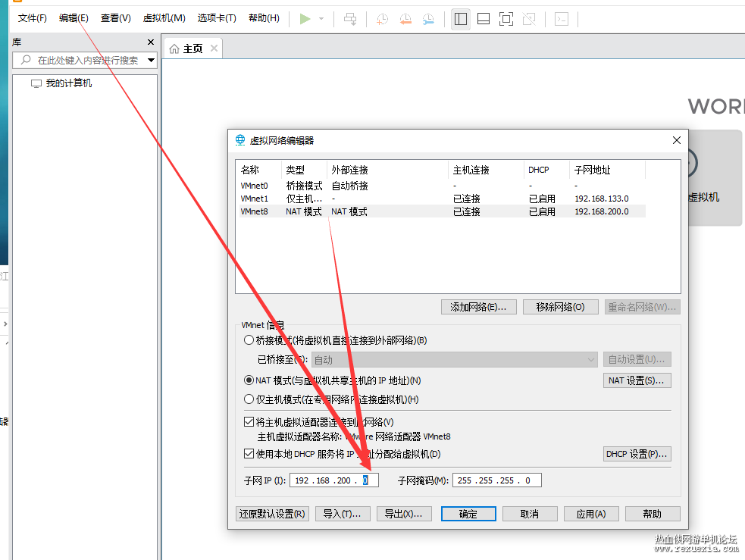Click the Revert to Snapshot toolbar icon
Viewport: 745px width, 560px height.
[405, 19]
